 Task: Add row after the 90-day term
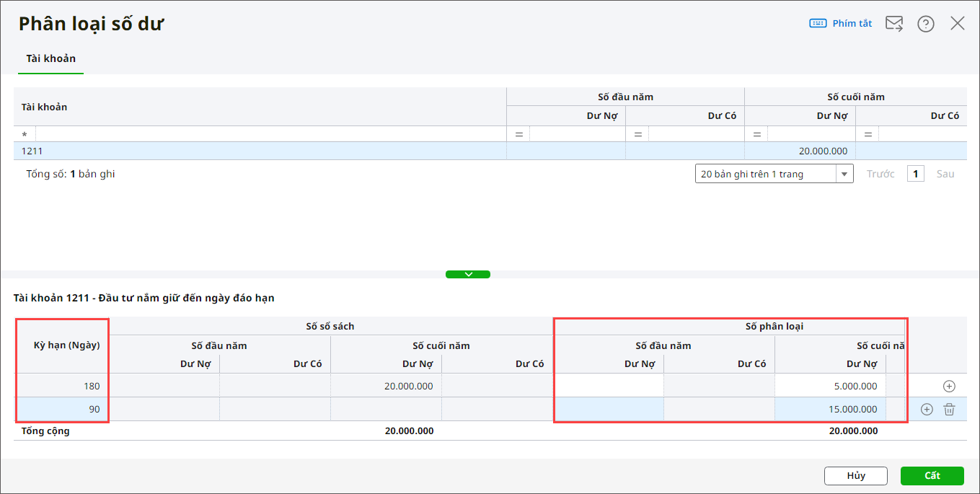coord(927,410)
